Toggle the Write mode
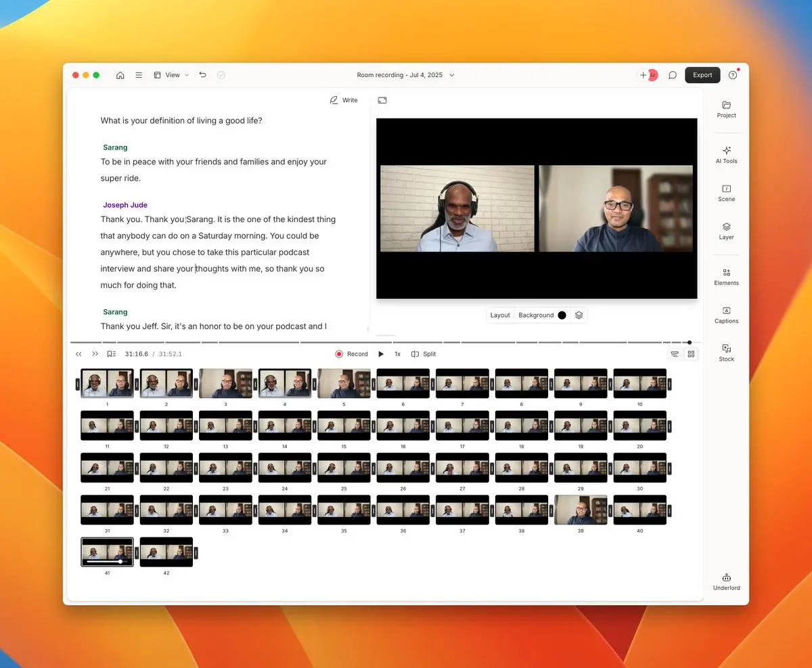Screen dimensions: 812x668 coord(344,100)
